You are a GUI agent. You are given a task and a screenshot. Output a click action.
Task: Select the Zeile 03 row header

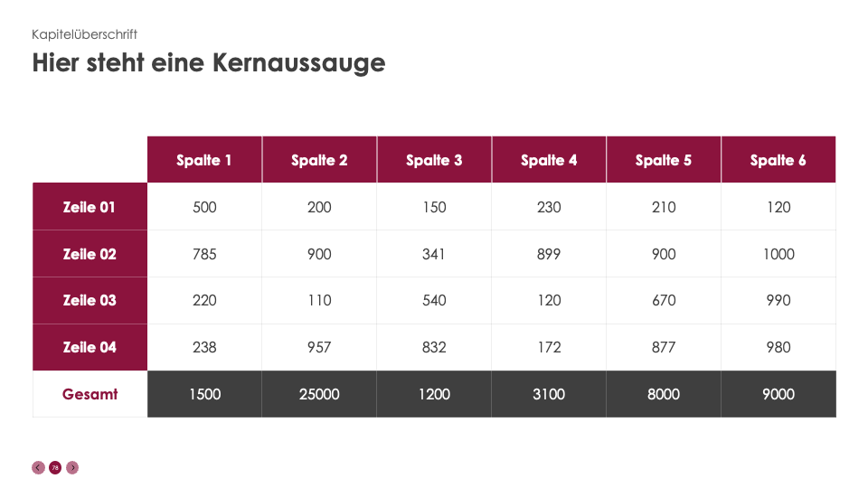90,300
